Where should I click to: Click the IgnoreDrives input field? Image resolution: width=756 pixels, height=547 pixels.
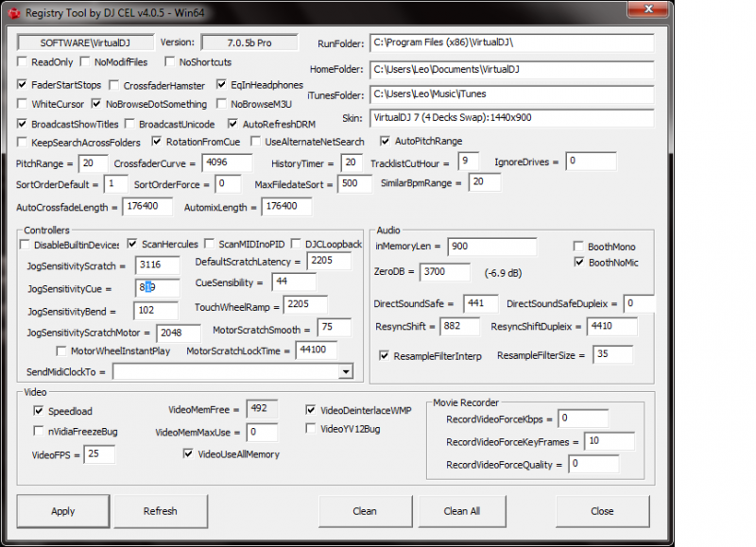pyautogui.click(x=592, y=161)
